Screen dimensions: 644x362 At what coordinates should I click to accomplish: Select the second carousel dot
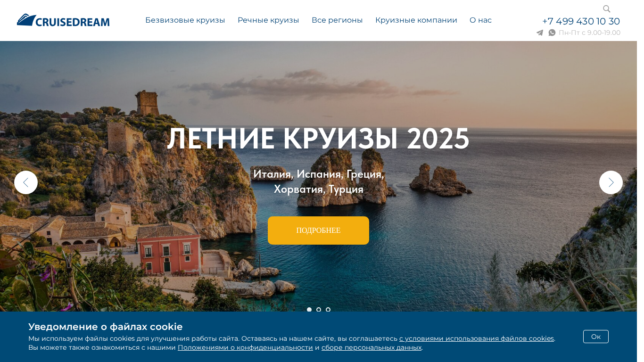319,310
